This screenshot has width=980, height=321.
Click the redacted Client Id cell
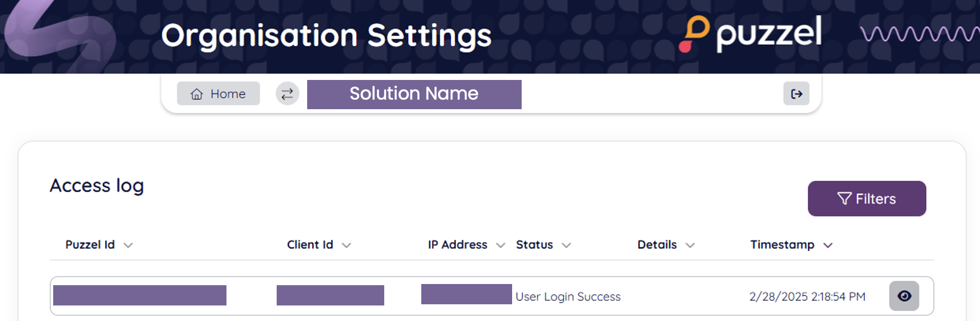(x=330, y=295)
